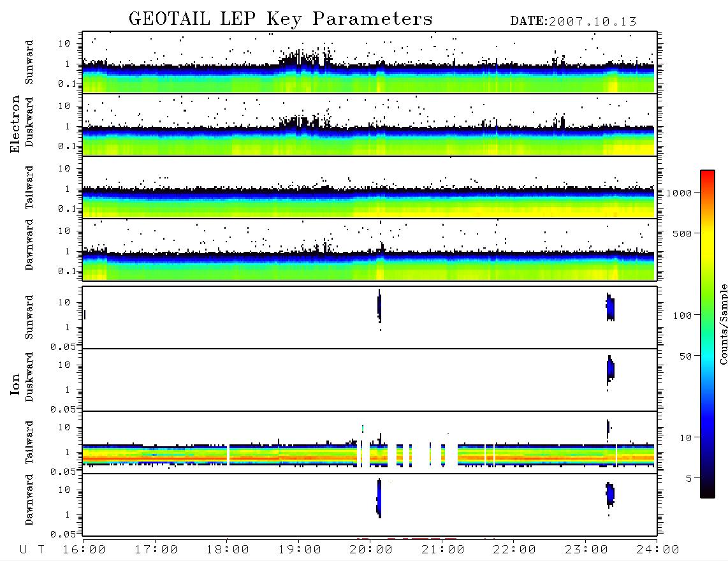Click the Ion Dawnward burst just after 20:00
Viewport: 728px width, 561px height.
[x=379, y=499]
